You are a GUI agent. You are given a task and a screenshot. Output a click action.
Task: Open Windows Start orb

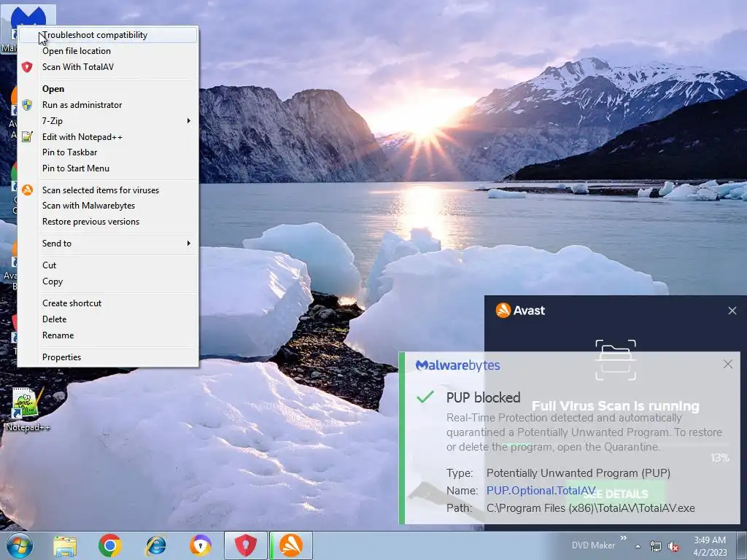coord(20,545)
